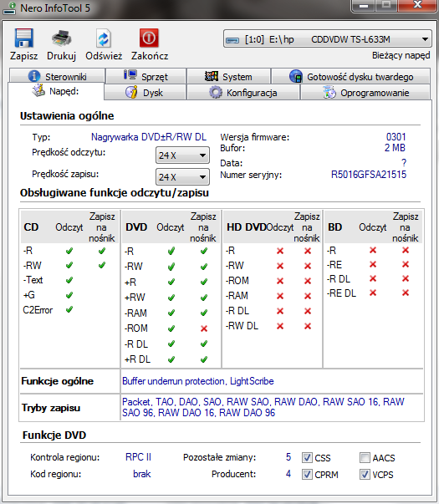The image size is (439, 504).
Task: Click the Funkcje DVD section heading
Action: pyautogui.click(x=54, y=435)
